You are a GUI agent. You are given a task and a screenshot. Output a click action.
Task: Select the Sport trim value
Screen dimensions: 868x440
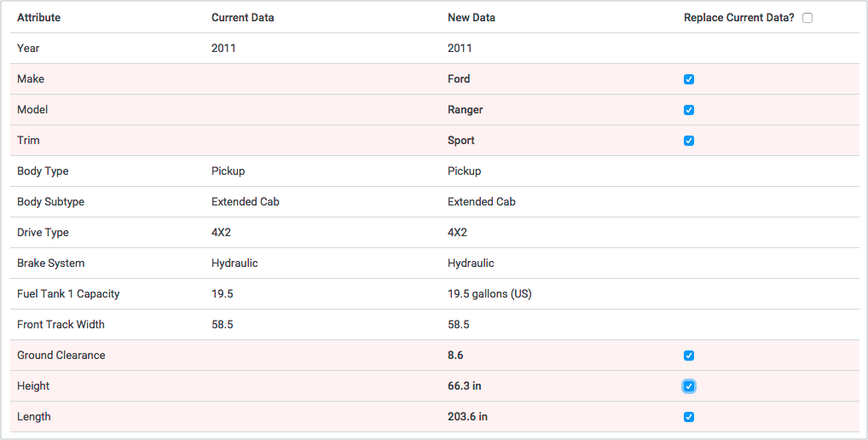[460, 141]
